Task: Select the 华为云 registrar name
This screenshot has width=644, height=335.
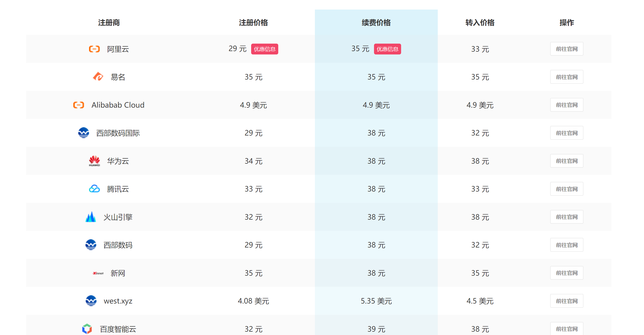Action: coord(118,161)
